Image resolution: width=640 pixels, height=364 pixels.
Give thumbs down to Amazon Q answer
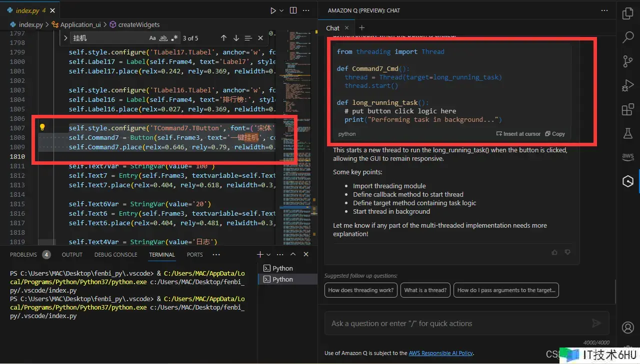pos(567,253)
